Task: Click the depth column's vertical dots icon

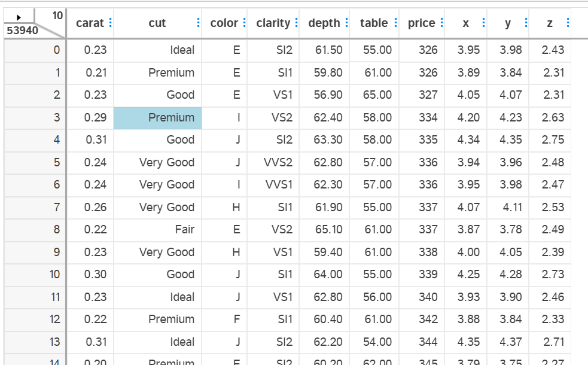Action: (346, 23)
